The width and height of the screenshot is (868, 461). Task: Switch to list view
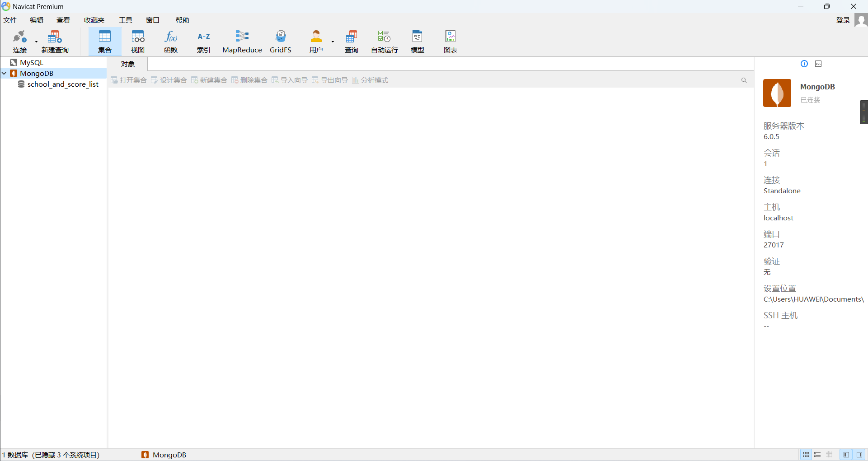pos(817,455)
